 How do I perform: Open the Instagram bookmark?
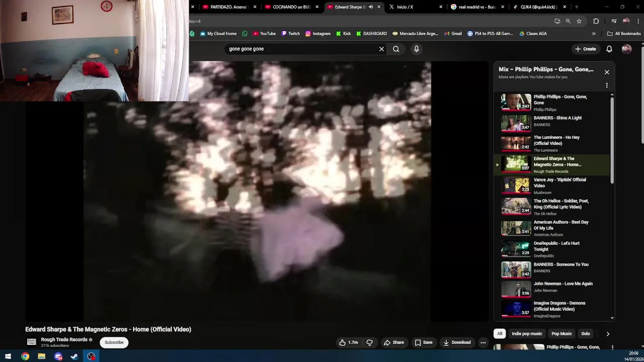(318, 34)
